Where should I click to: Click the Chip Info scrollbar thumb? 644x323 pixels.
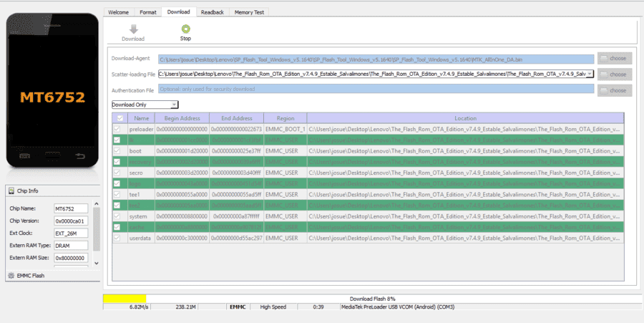[x=97, y=229]
